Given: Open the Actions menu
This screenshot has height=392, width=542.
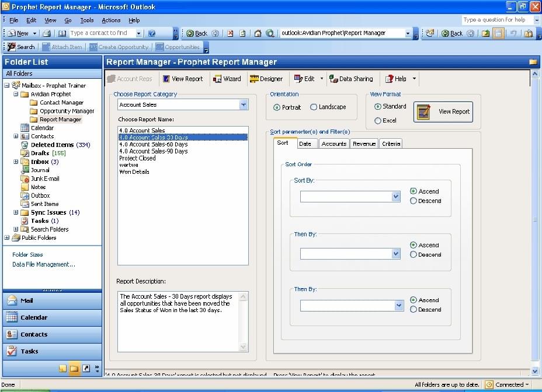Looking at the screenshot, I should 111,20.
